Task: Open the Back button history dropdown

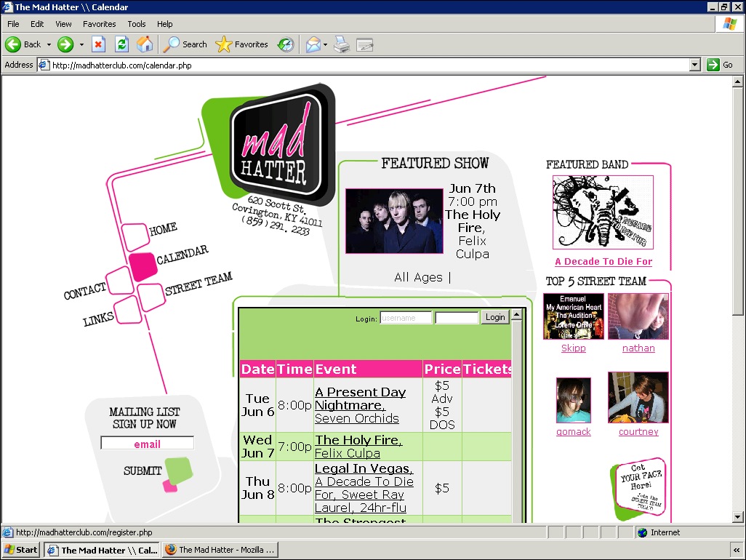Action: click(49, 44)
